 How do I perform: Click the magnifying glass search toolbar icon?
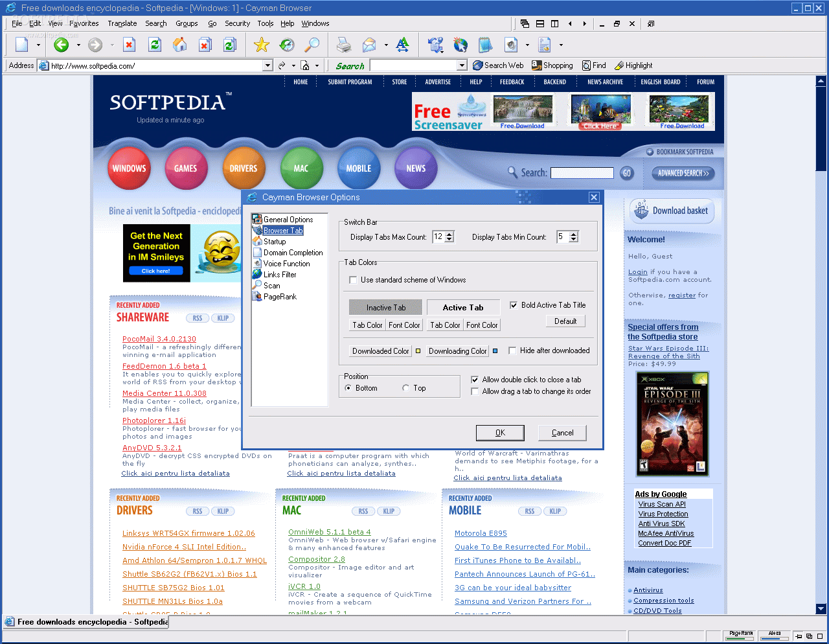312,45
